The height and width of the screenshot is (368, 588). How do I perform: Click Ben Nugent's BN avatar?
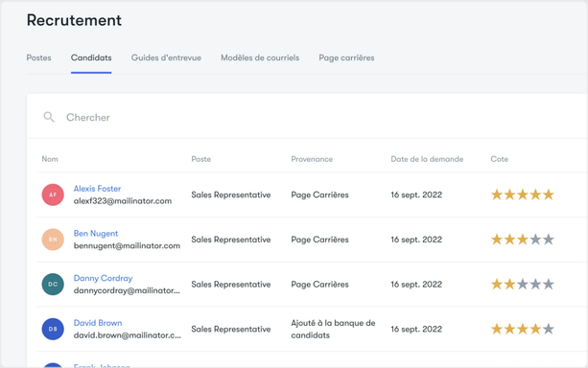point(53,240)
